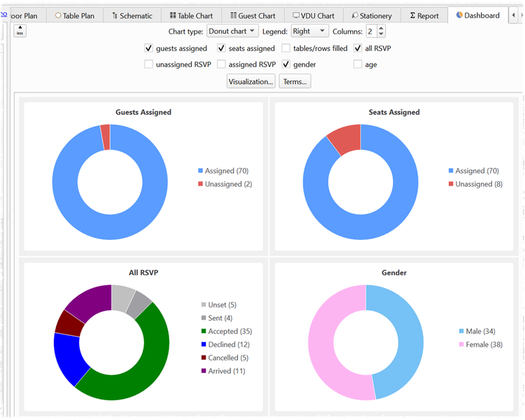The image size is (525, 420).
Task: Enable the tables/rows filled checkbox
Action: (x=286, y=48)
